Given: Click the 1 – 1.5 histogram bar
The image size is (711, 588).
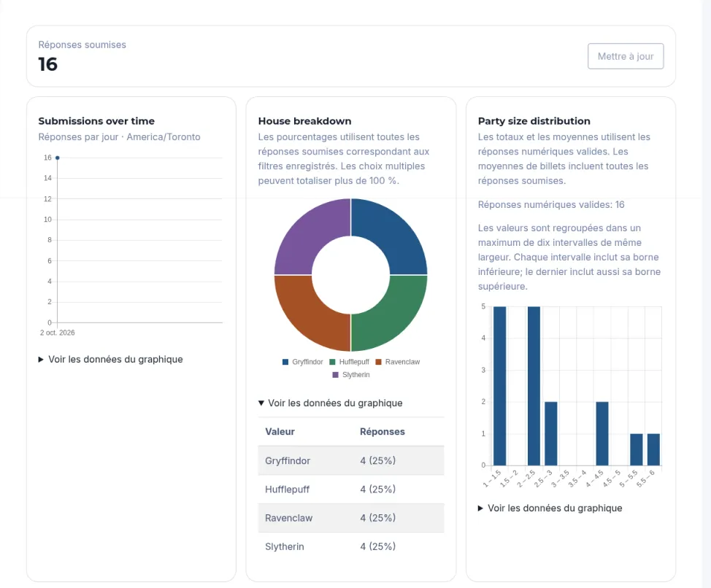Looking at the screenshot, I should click(x=500, y=386).
